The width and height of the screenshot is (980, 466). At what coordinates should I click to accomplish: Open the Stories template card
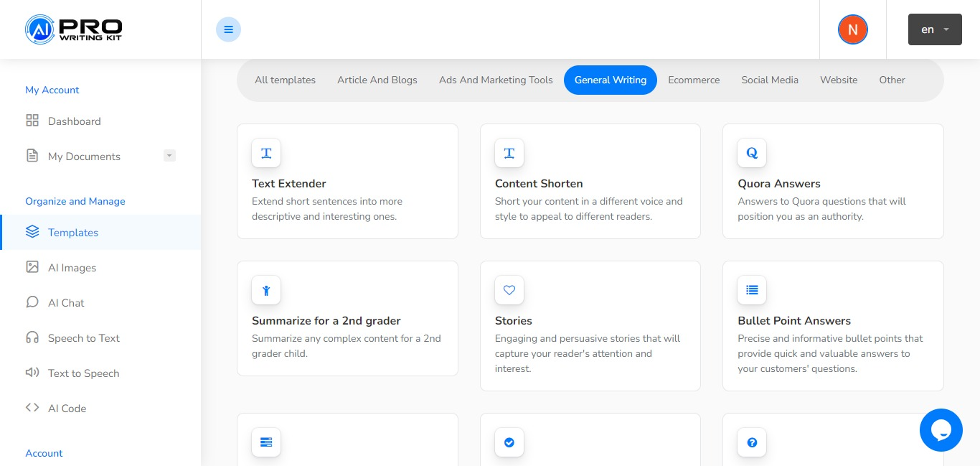(590, 337)
